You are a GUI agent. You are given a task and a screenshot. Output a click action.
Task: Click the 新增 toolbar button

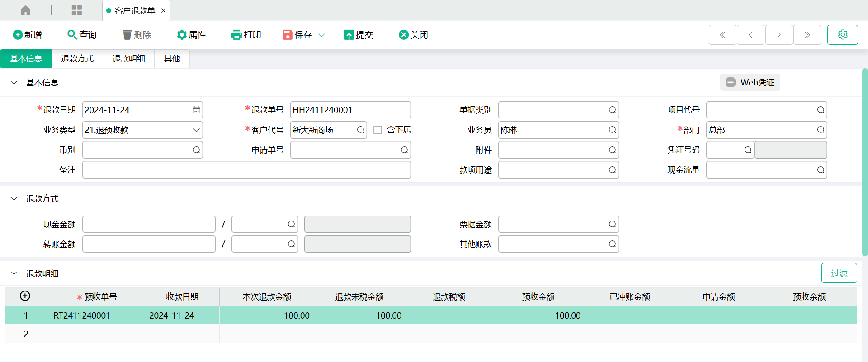28,35
